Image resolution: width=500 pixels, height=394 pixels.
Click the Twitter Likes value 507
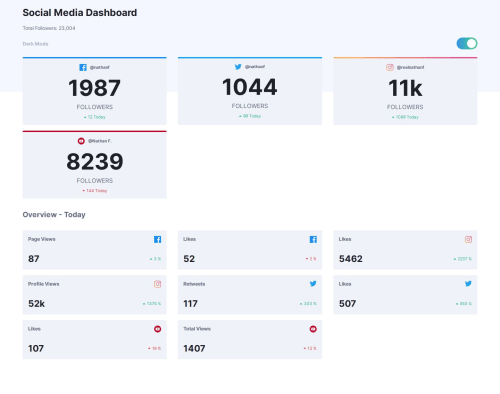point(347,304)
